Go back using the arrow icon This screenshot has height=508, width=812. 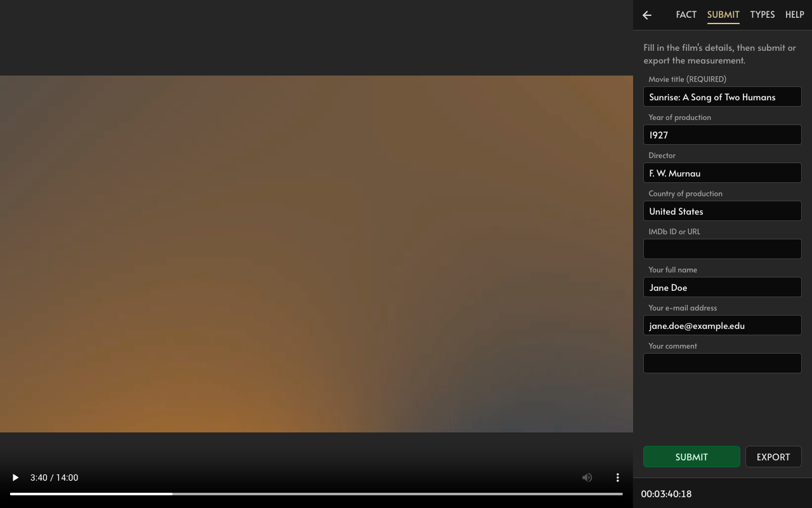pos(647,15)
